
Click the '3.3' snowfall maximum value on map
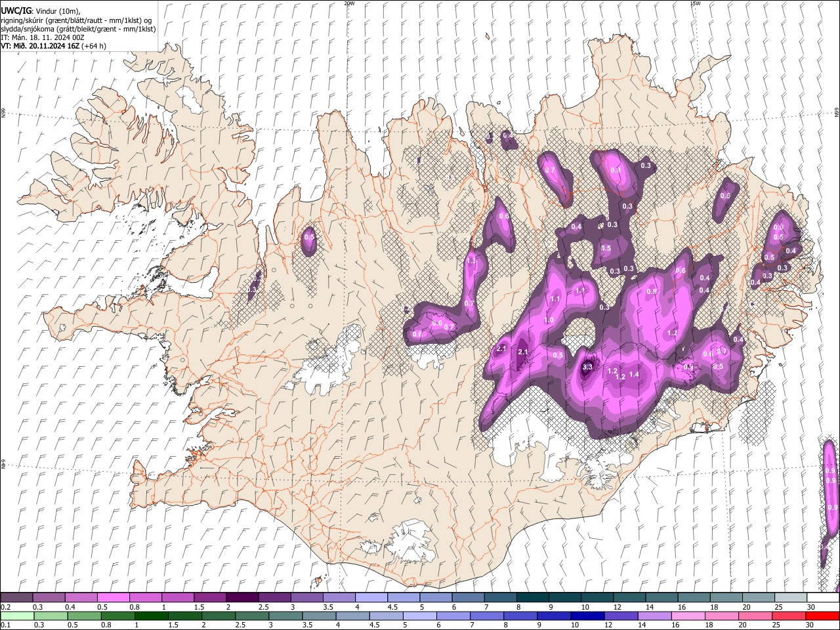tap(587, 367)
